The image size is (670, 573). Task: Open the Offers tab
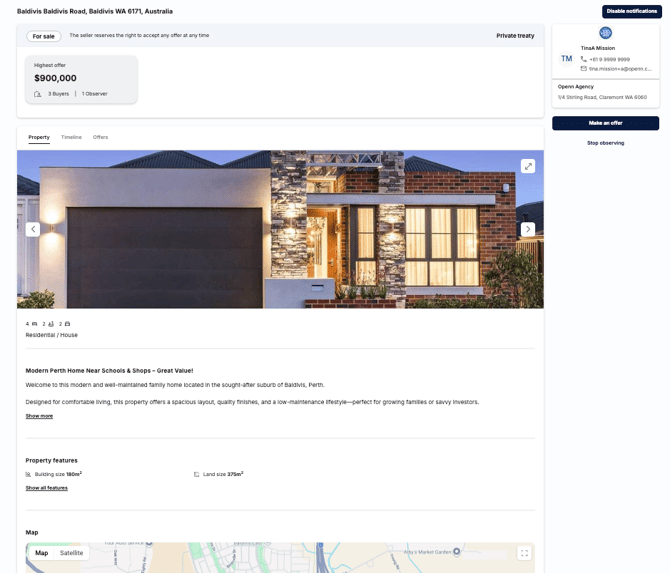100,137
